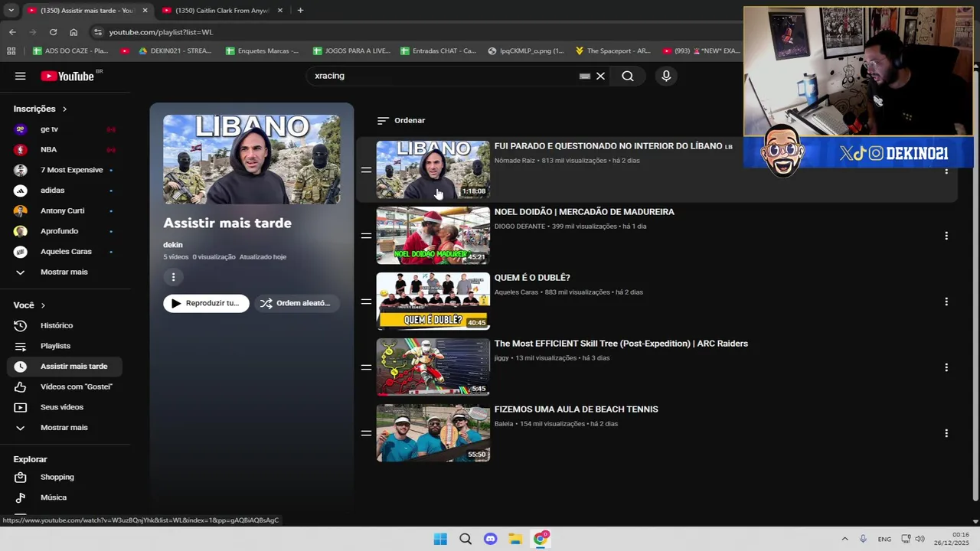980x551 pixels.
Task: Open the jiggy channel link
Action: [x=501, y=358]
